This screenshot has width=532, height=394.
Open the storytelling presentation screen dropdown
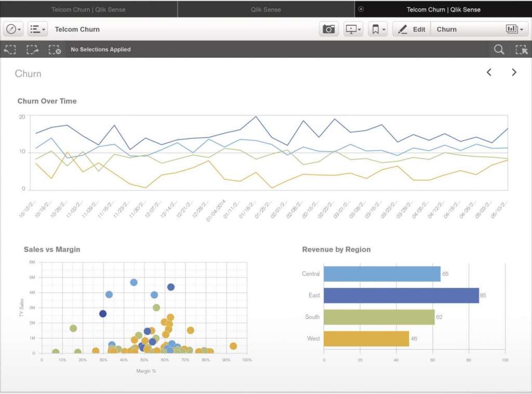[x=353, y=30]
